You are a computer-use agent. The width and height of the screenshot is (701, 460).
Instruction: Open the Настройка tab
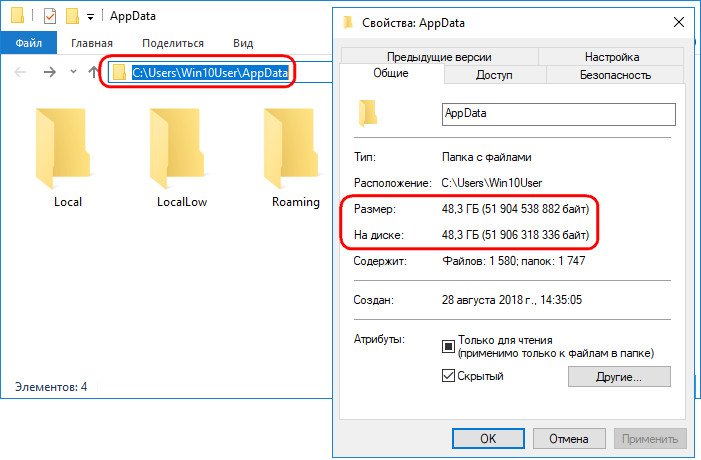(x=612, y=57)
